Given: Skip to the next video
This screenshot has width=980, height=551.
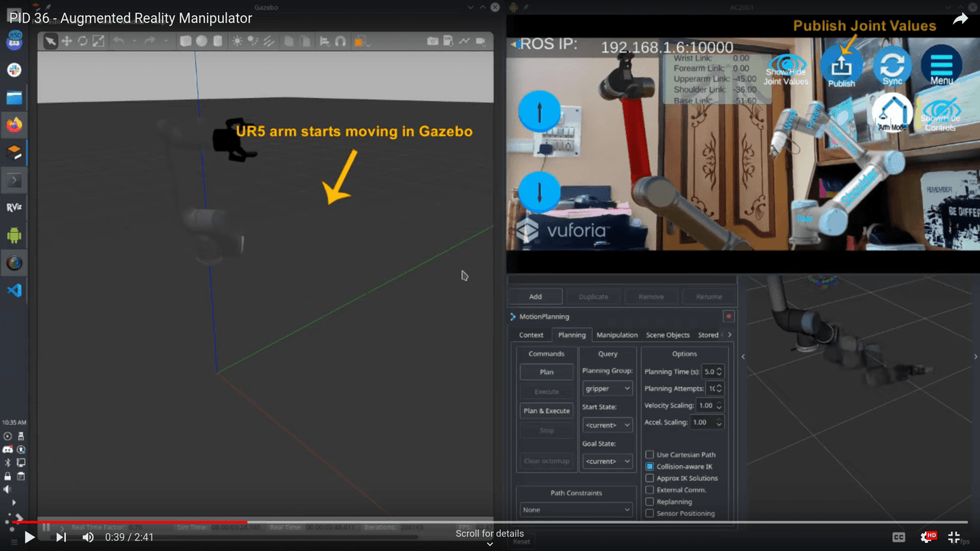Looking at the screenshot, I should (x=61, y=537).
